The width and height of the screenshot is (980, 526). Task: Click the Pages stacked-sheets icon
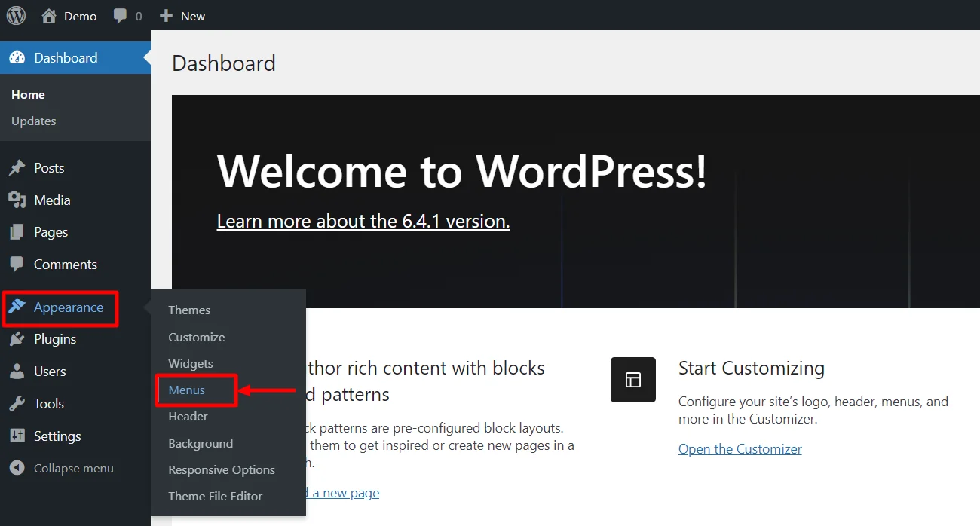pos(17,232)
